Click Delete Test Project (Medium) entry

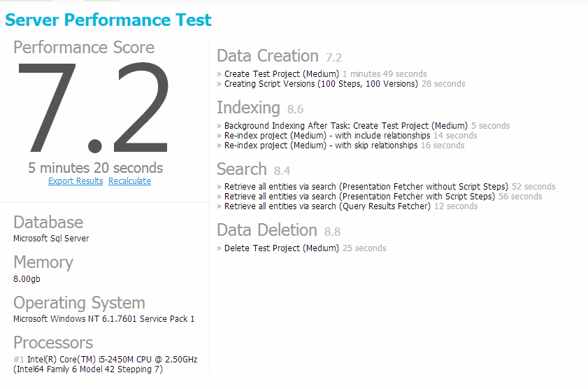click(x=281, y=248)
